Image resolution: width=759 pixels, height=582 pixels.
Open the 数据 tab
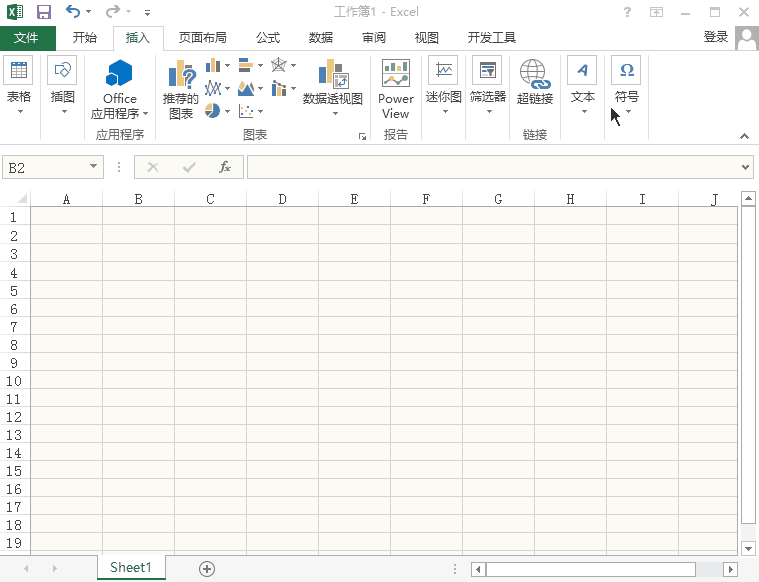click(321, 38)
